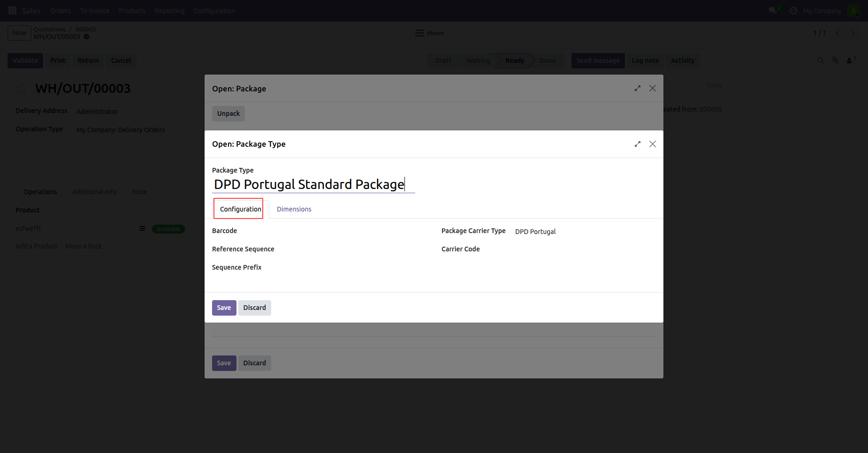Open the activities clock icon
This screenshot has height=453, width=868.
tap(793, 10)
